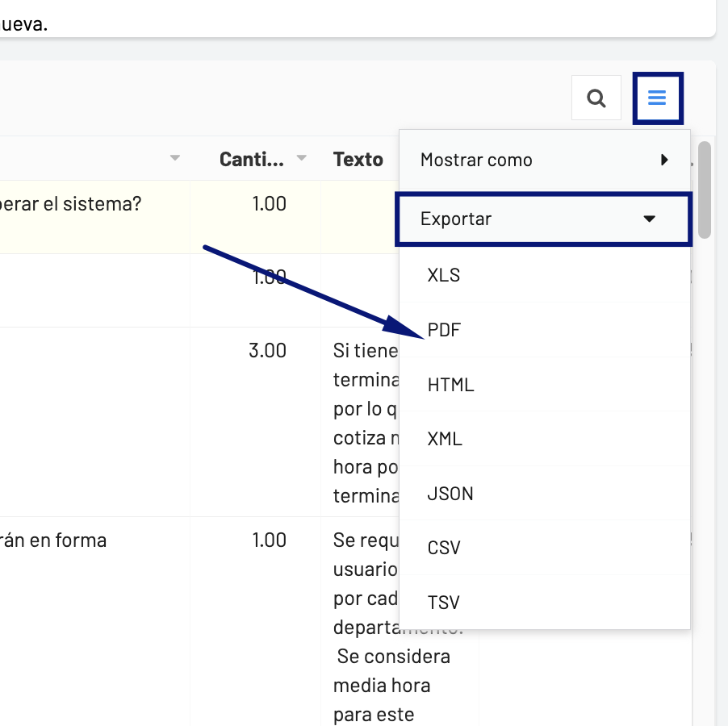Open the Mostrar como submenu
Screen dimensions: 728x726
click(544, 160)
